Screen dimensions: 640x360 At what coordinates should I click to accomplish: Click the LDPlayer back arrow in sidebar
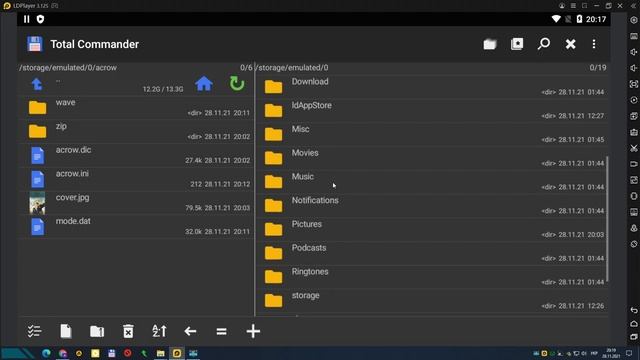point(633,310)
